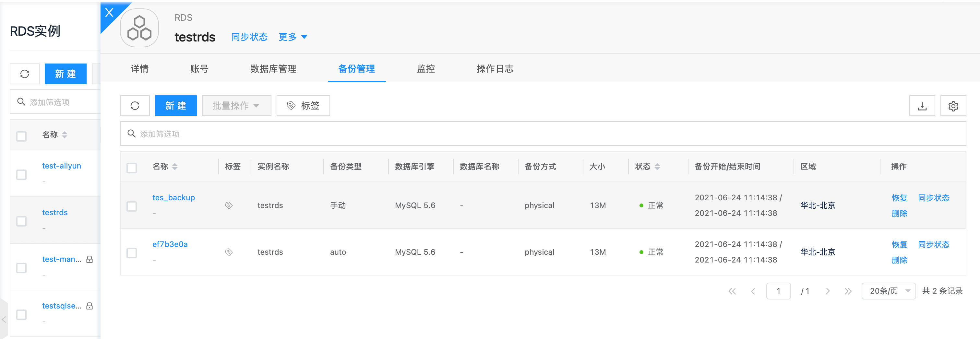Sort backups by status column arrows
This screenshot has height=339, width=980.
(657, 167)
